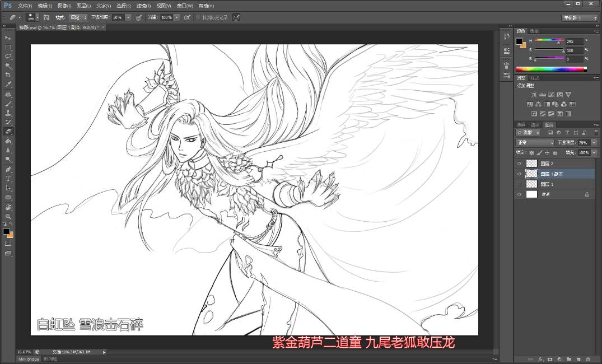Select the Paint Bucket tool
The width and height of the screenshot is (602, 364).
pos(8,141)
